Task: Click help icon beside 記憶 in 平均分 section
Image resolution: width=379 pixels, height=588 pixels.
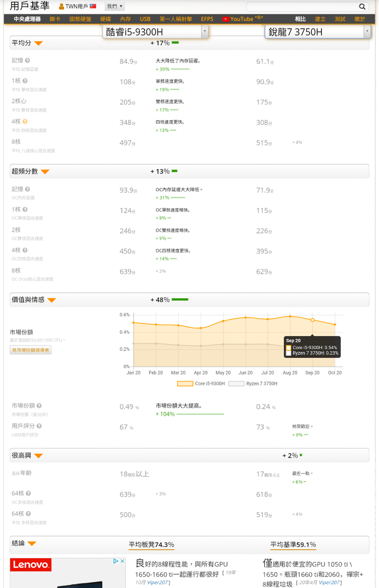Action: [28, 60]
